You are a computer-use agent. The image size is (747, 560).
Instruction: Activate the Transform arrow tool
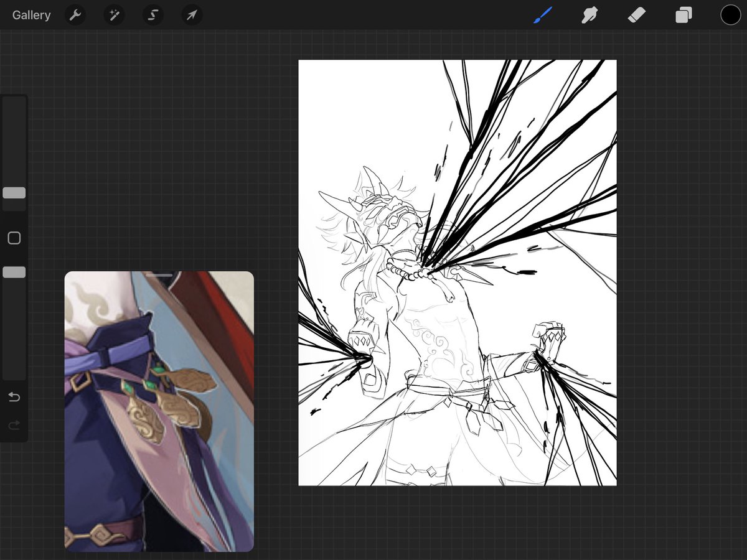tap(191, 15)
